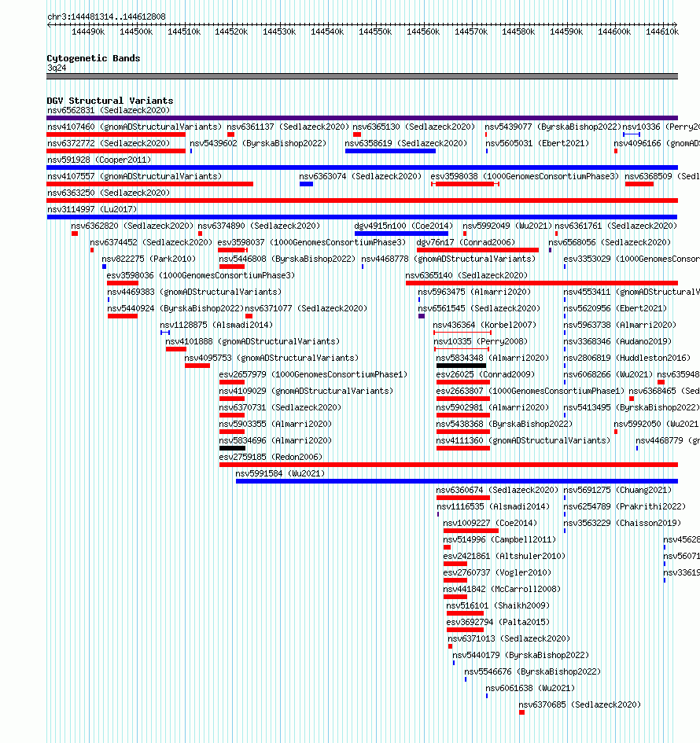Click the nsv5620956 (Ebert2021) label

pos(615,308)
